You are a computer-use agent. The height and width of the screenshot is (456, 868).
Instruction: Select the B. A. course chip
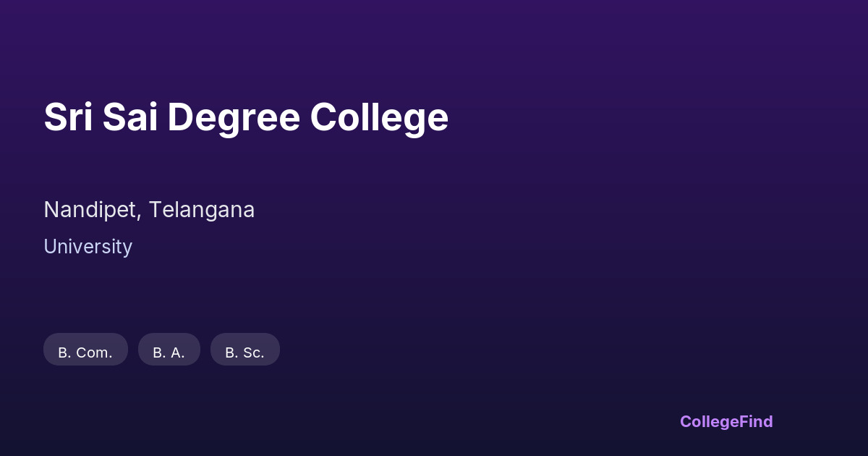(169, 350)
